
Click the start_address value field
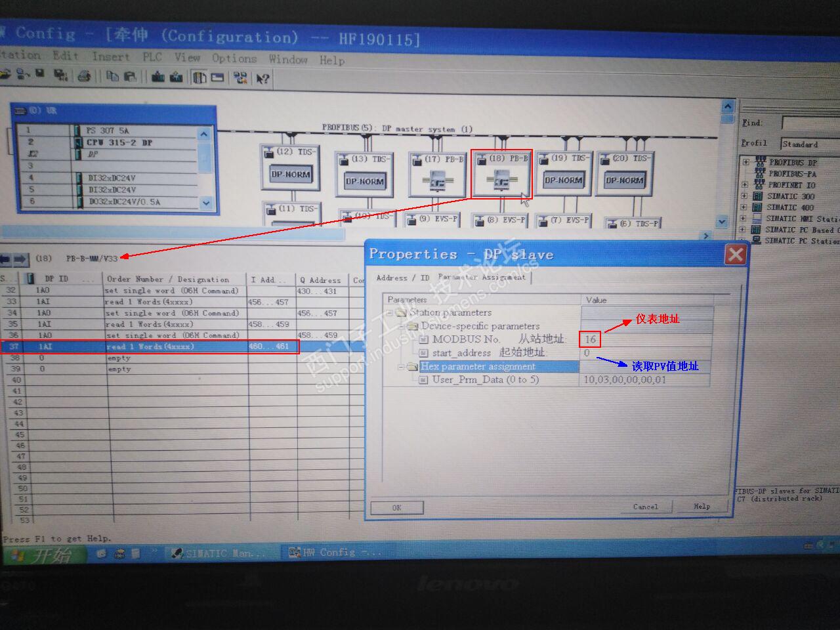(644, 353)
